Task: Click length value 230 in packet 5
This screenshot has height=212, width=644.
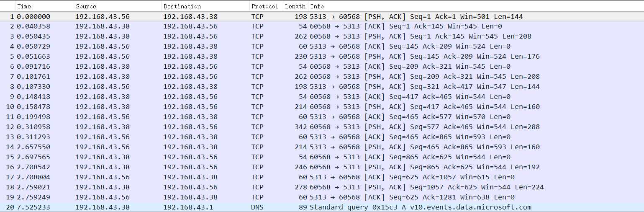Action: (300, 56)
